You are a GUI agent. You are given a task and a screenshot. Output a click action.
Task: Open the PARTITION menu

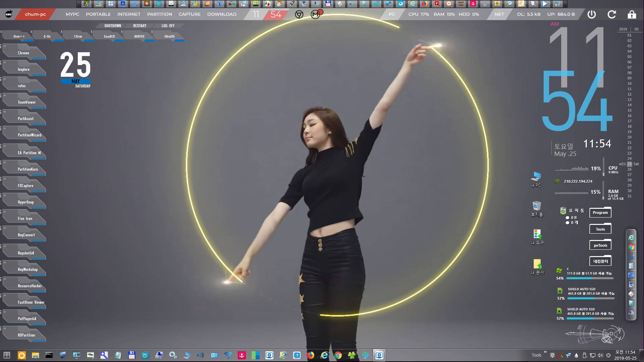160,14
